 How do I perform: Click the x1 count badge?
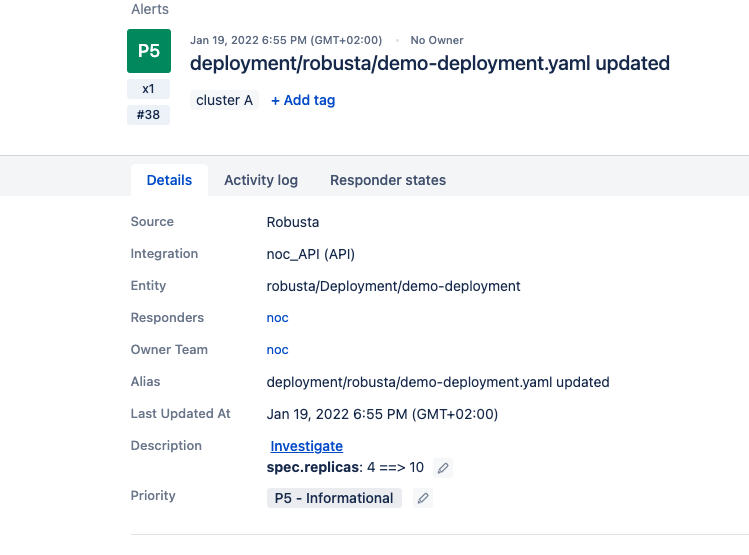149,89
